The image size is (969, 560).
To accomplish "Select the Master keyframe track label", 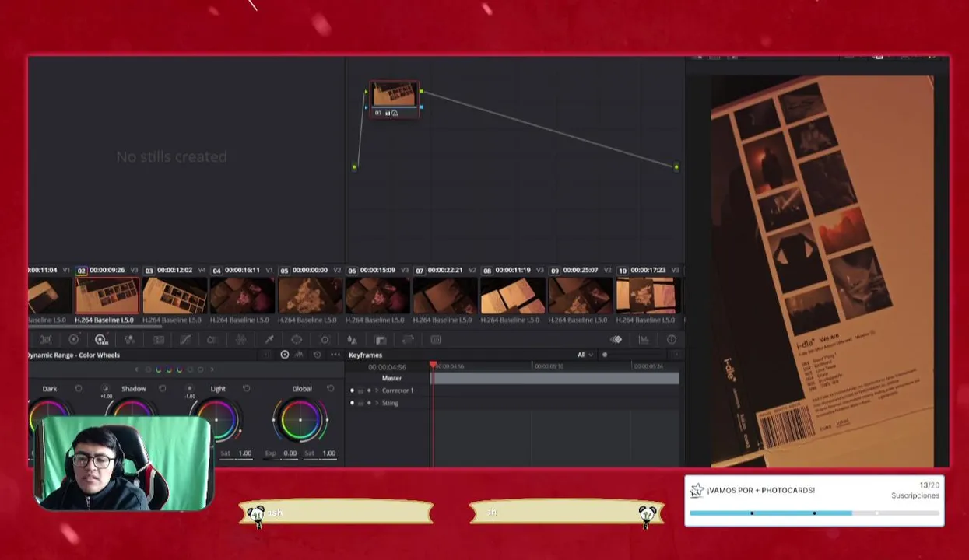I will point(391,378).
